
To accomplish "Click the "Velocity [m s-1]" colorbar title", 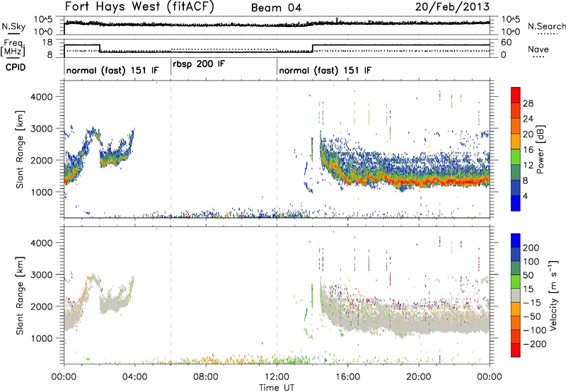I will (x=554, y=295).
